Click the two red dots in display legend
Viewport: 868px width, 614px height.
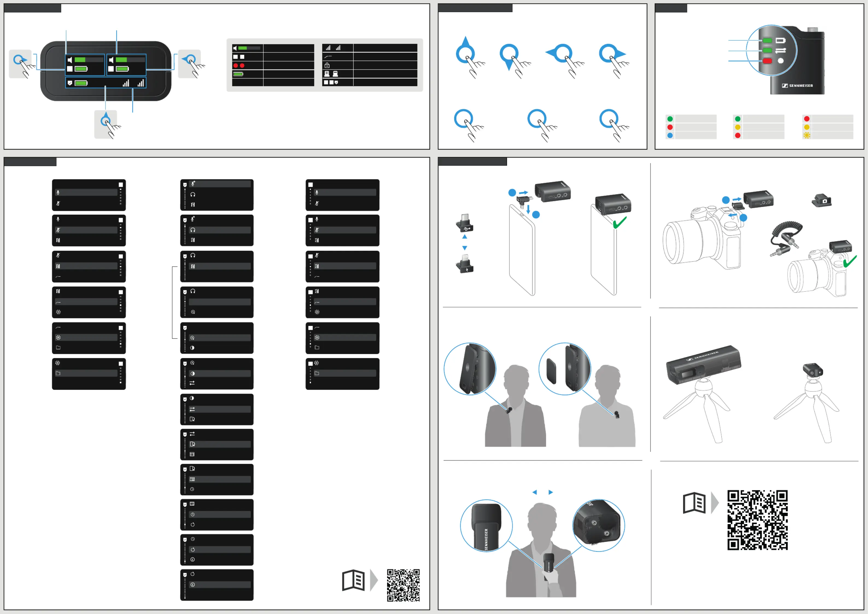point(239,65)
